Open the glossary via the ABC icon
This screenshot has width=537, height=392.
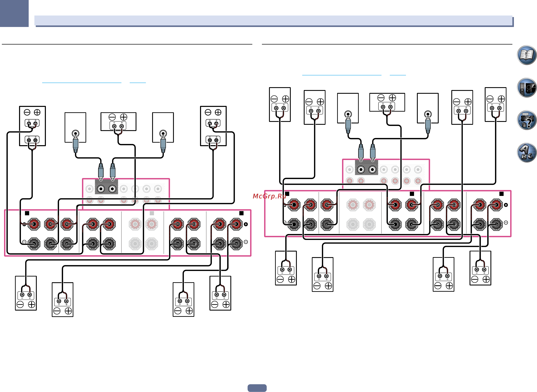click(x=527, y=153)
